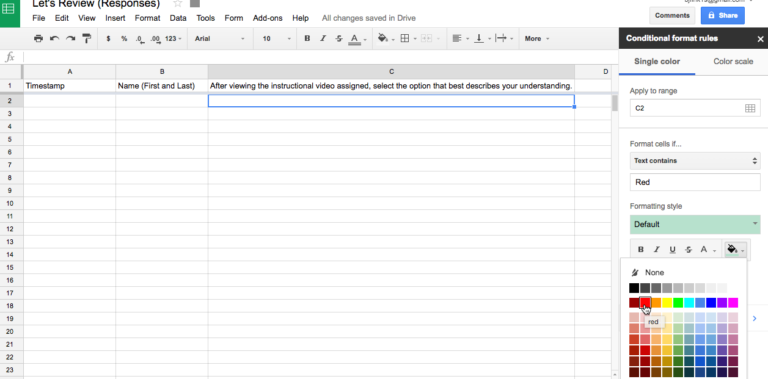
Task: Select the row 2 header
Action: (x=10, y=101)
